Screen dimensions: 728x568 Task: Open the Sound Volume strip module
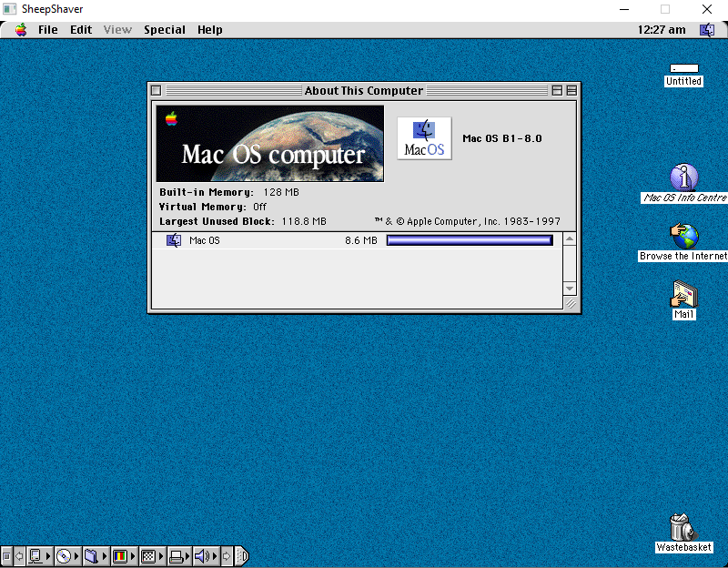(207, 556)
